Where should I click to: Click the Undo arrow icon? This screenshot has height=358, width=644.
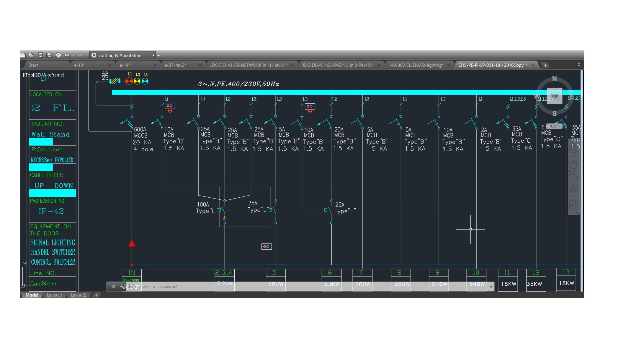(x=67, y=55)
